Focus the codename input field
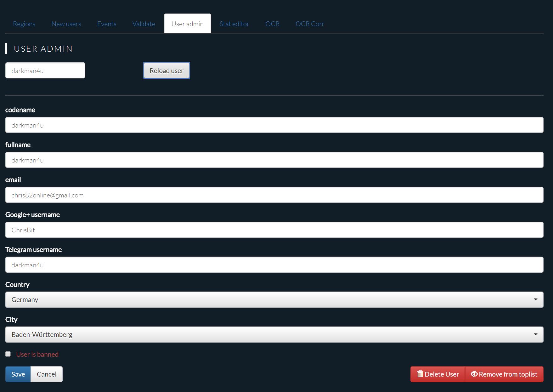The image size is (553, 392). click(274, 125)
